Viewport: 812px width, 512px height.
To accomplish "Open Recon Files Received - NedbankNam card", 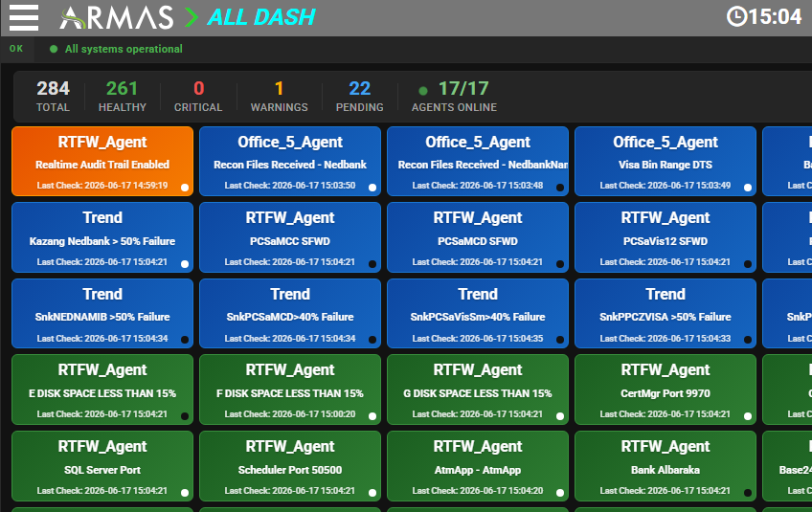I will (478, 161).
